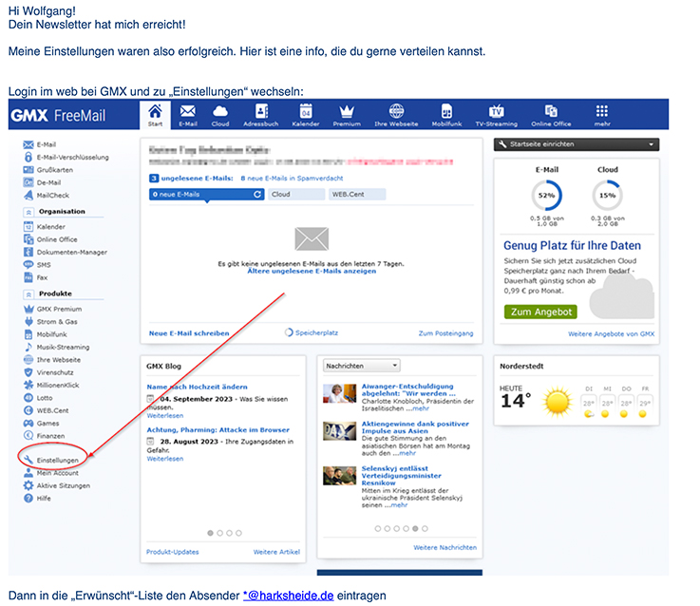Open the Aiwanger-Entschuldigung news thumbnail
Viewport: 700px width, 606px height.
339,393
